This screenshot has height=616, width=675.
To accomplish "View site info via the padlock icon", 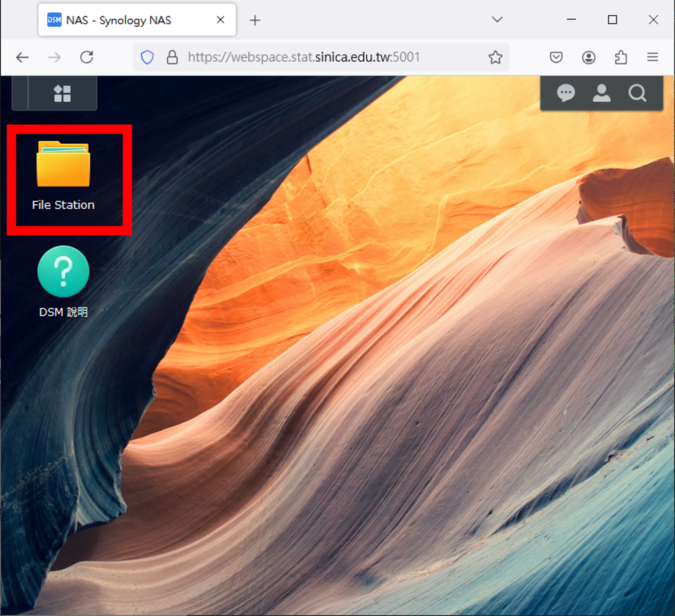I will tap(172, 57).
